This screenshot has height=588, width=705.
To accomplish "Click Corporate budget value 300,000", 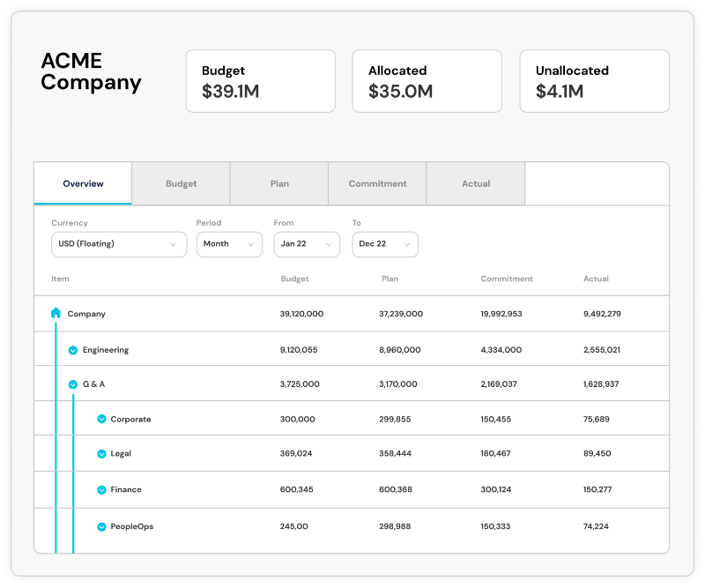I will (x=297, y=420).
